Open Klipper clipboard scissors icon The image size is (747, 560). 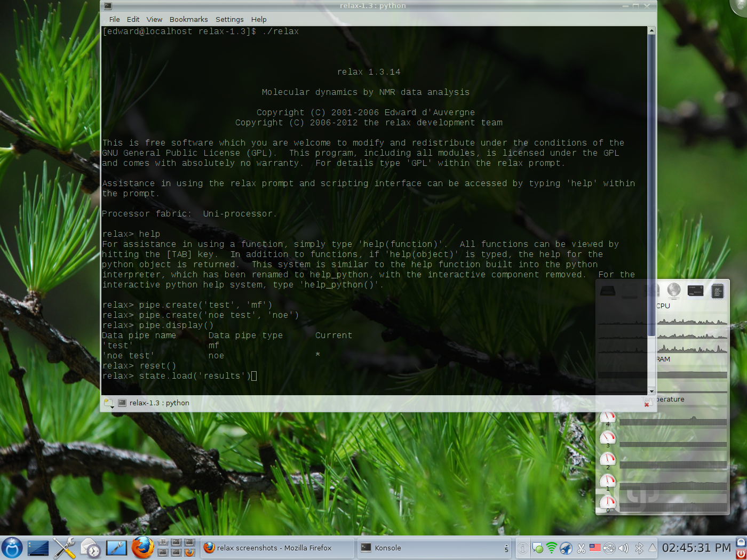pyautogui.click(x=581, y=548)
